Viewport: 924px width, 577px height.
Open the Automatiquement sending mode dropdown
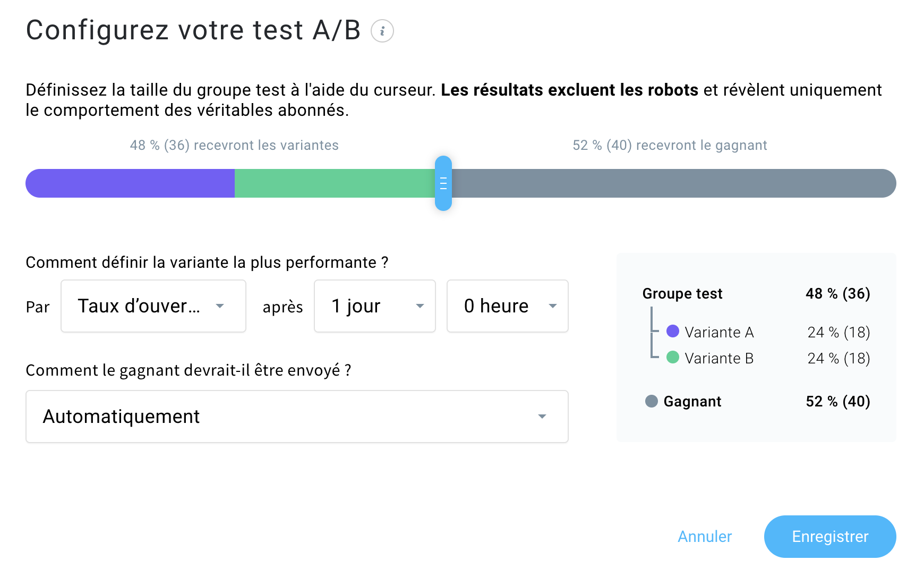(297, 417)
